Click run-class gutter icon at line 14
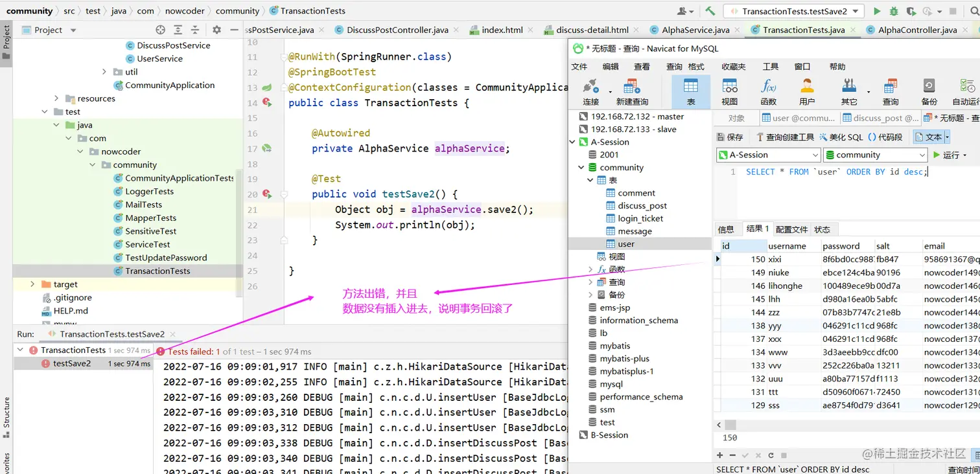 click(x=267, y=102)
